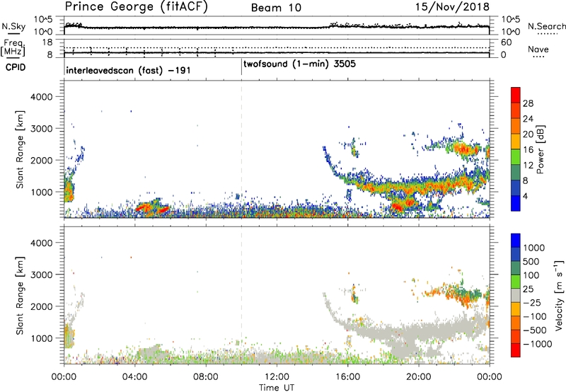The width and height of the screenshot is (566, 392).
Task: Click the '500' Velocity colorbar tick label
Action: pyautogui.click(x=531, y=261)
